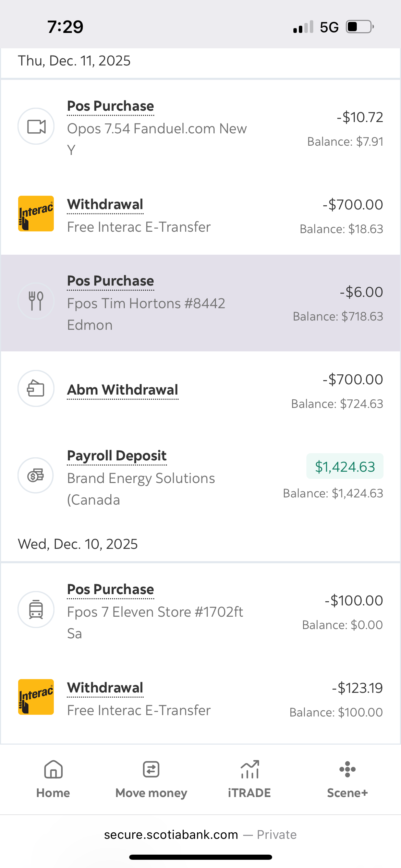Screen dimensions: 401x868
Task: Tap the Payroll Deposit coins icon
Action: coord(36,475)
